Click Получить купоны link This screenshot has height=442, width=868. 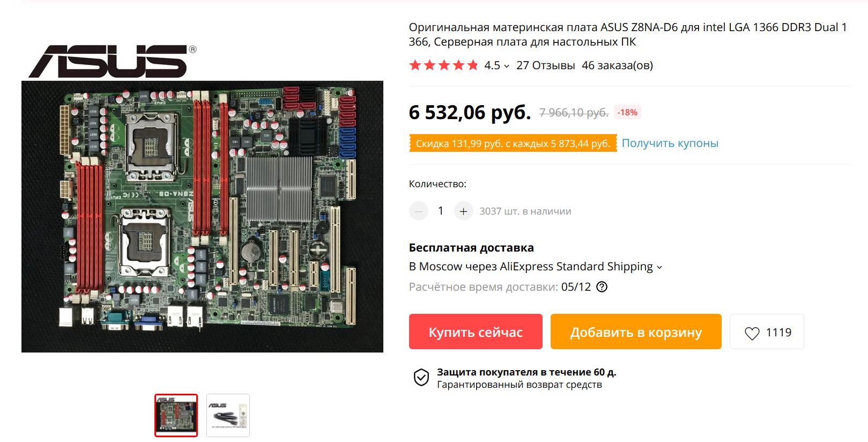pyautogui.click(x=670, y=143)
